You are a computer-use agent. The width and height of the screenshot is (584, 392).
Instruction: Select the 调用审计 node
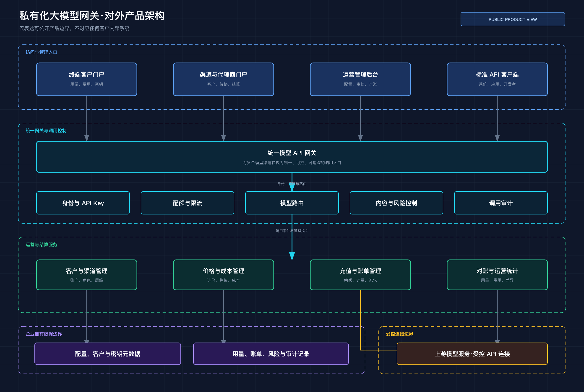tap(501, 203)
